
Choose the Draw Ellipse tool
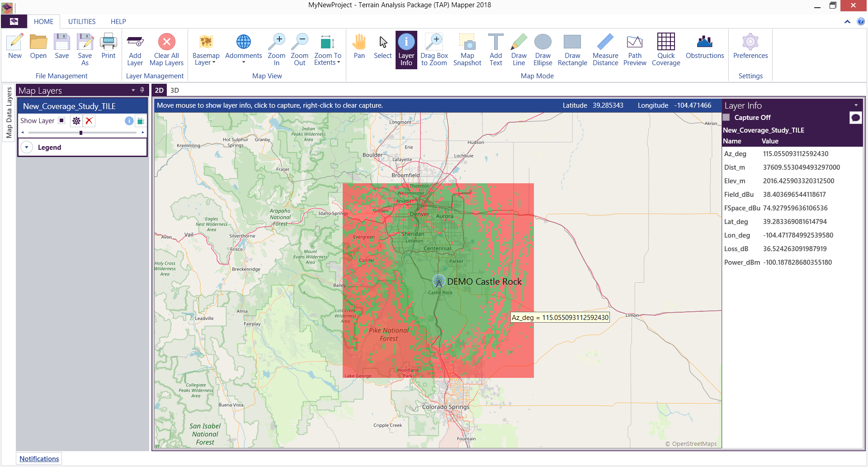point(542,50)
